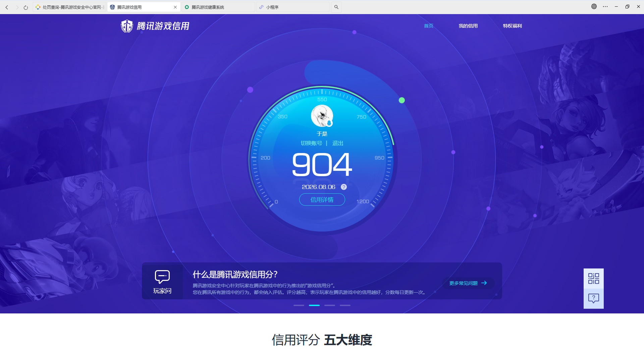
Task: Click the browser back arrow
Action: click(x=7, y=7)
